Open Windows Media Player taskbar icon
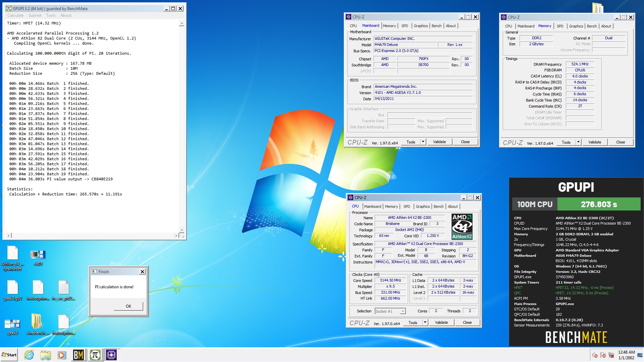 (x=61, y=355)
